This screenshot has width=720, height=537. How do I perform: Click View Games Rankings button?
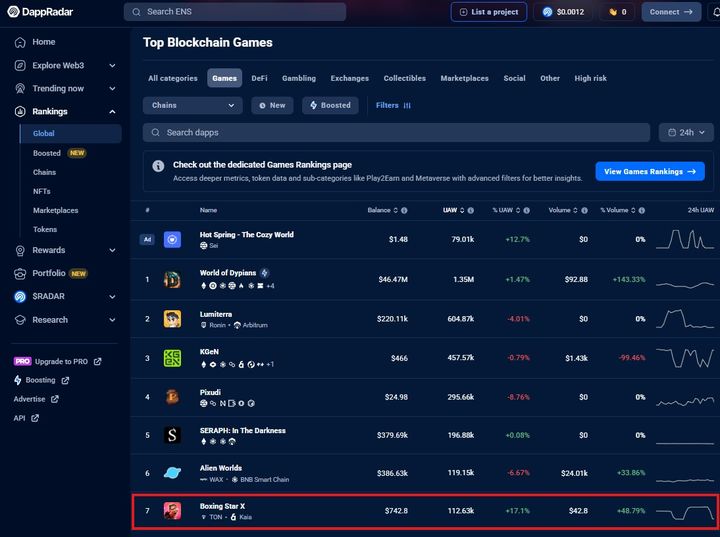[x=650, y=171]
